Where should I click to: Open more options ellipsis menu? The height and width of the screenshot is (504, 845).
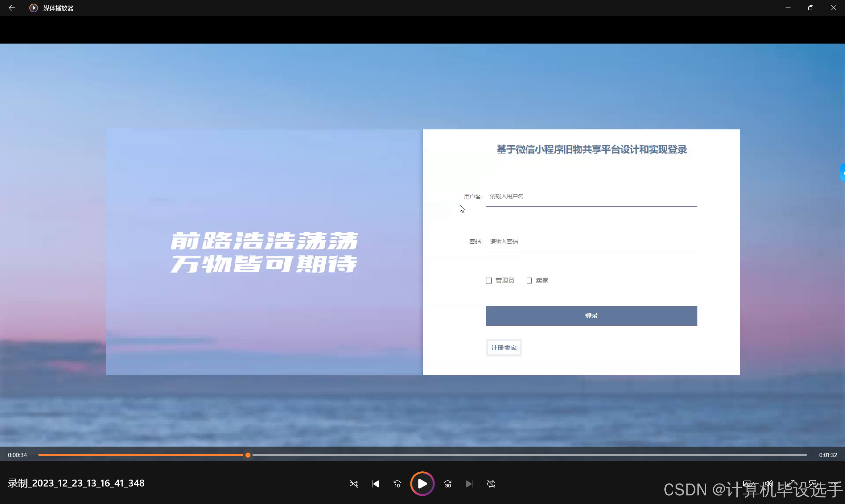pos(834,483)
